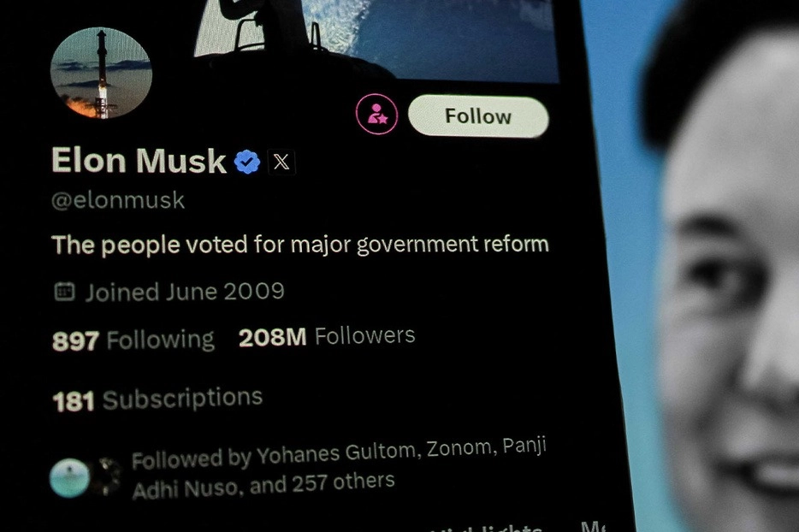Click the teal mutual follower avatar
Screen dimensions: 799x532
click(70, 478)
